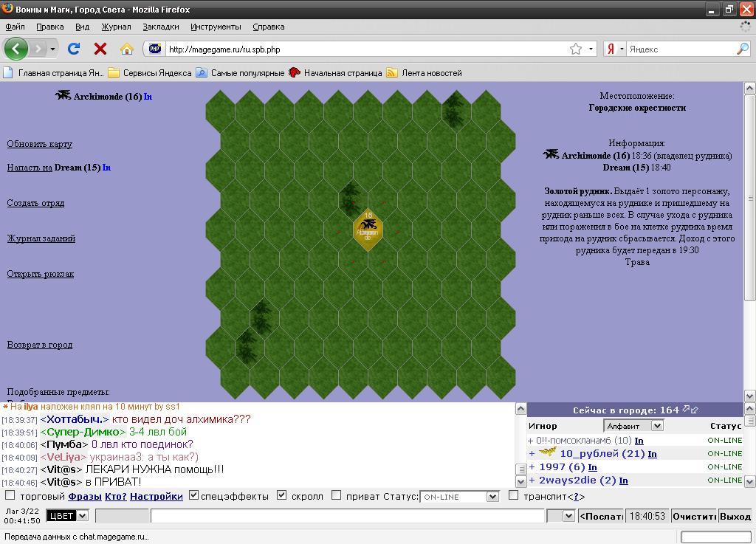The width and height of the screenshot is (756, 544).
Task: Click the winged clan icon beside 10_рублей
Action: point(547,452)
